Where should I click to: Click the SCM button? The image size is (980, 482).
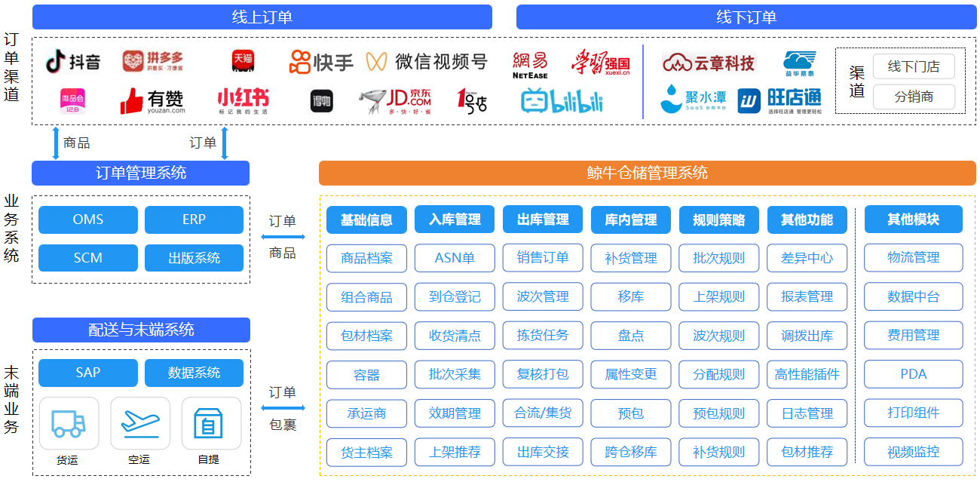88,258
